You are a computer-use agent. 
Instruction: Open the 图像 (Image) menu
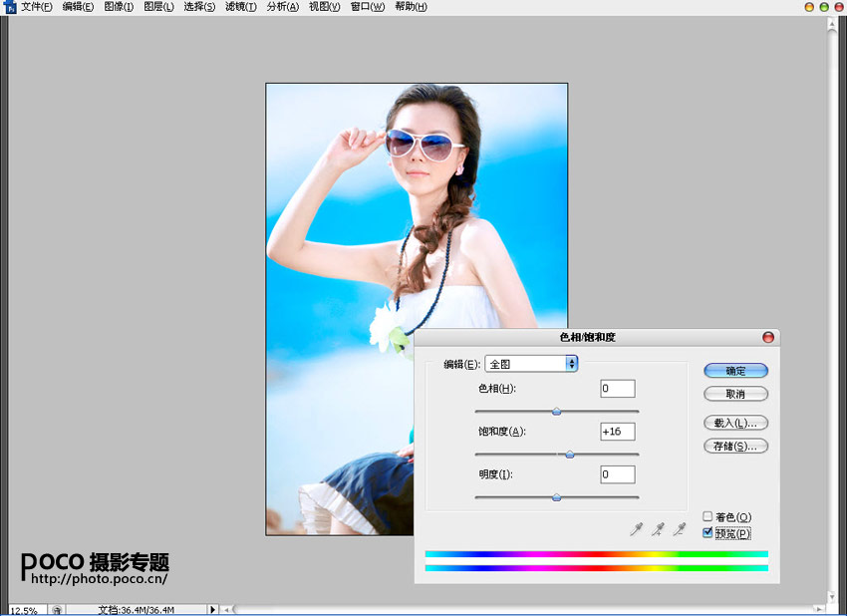[119, 7]
